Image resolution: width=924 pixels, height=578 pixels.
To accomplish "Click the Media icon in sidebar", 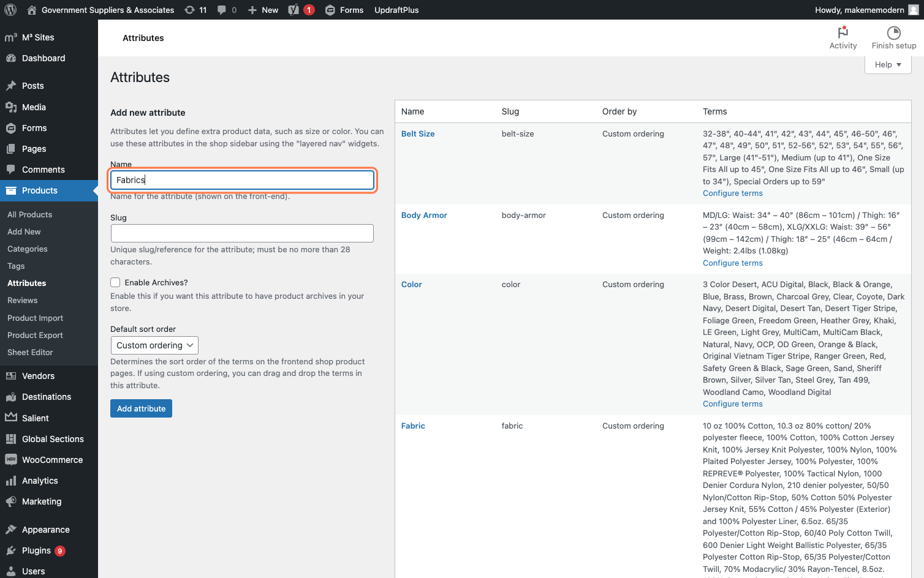I will pyautogui.click(x=11, y=107).
